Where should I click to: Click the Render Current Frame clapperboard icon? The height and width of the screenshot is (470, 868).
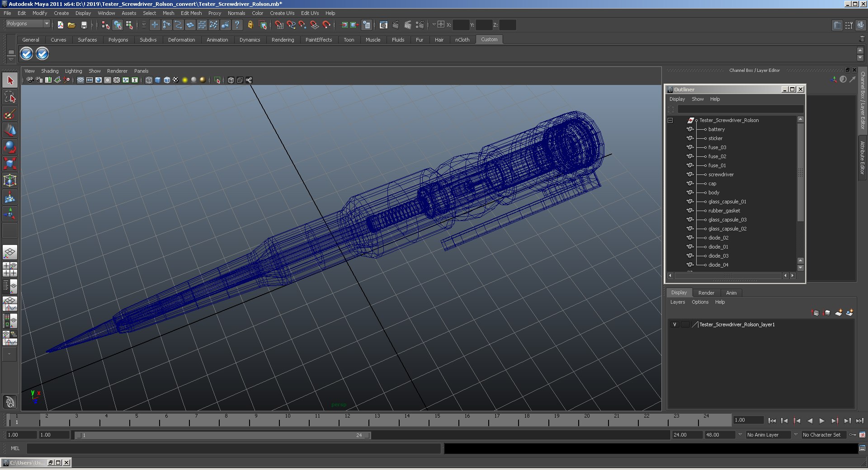click(396, 25)
